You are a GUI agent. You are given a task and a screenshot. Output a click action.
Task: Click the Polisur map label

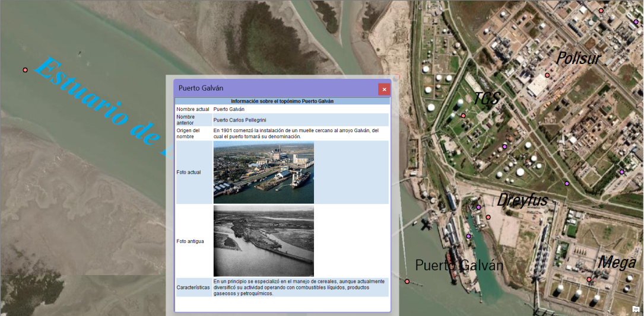tap(579, 58)
